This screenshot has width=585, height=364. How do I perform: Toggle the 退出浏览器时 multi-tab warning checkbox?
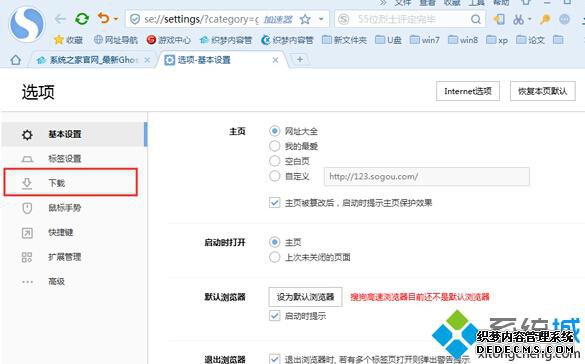click(x=275, y=360)
